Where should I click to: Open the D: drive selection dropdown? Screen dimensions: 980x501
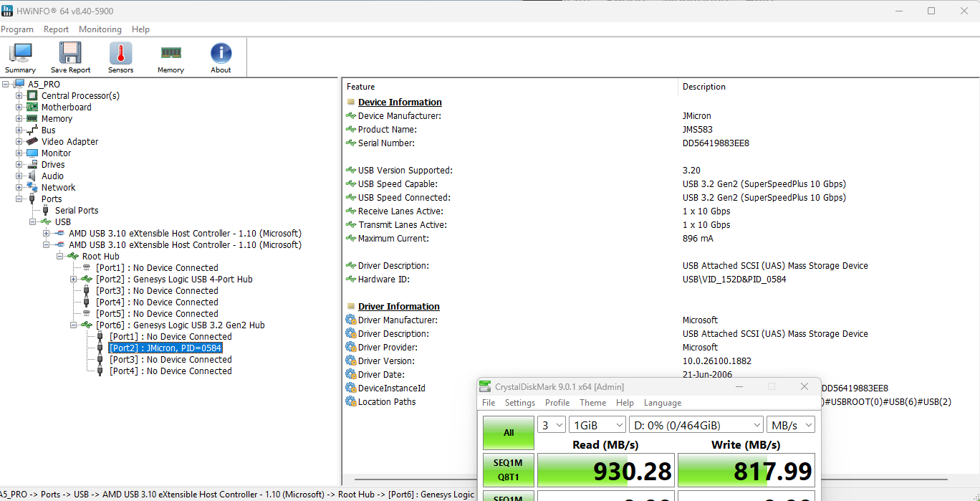coord(696,425)
